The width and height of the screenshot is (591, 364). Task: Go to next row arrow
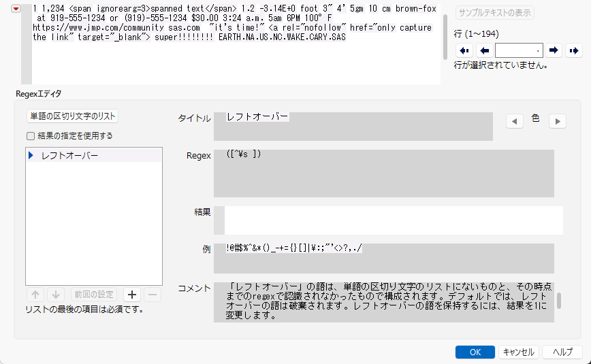[x=554, y=50]
